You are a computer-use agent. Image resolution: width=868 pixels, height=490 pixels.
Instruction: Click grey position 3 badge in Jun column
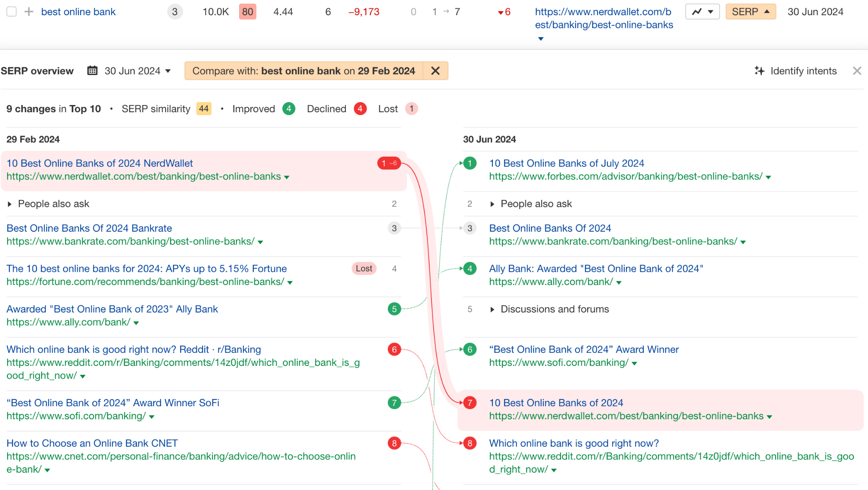coord(470,228)
